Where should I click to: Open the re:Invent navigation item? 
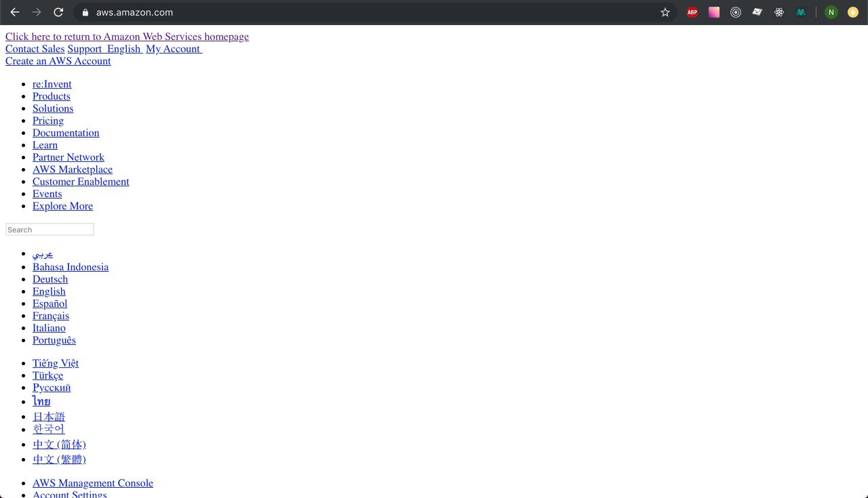52,84
